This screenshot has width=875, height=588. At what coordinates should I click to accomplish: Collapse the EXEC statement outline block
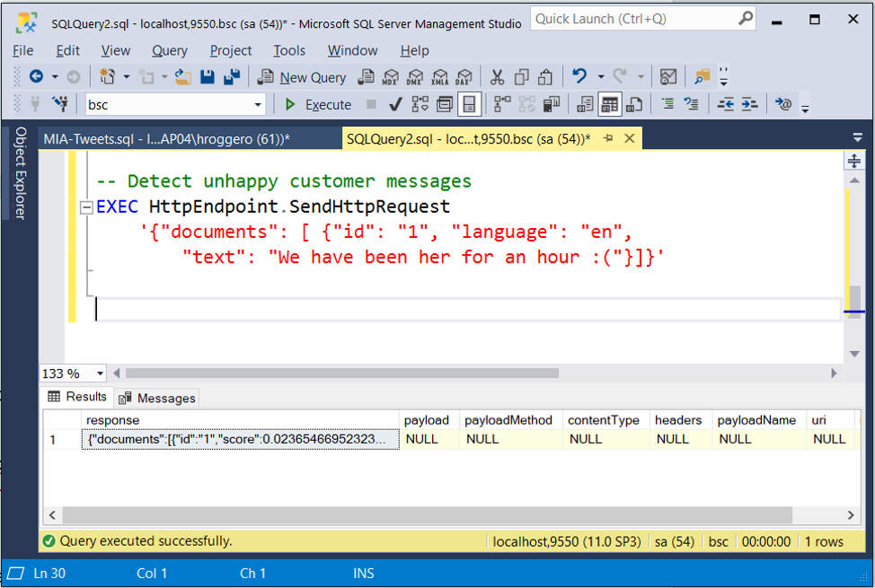[x=86, y=207]
